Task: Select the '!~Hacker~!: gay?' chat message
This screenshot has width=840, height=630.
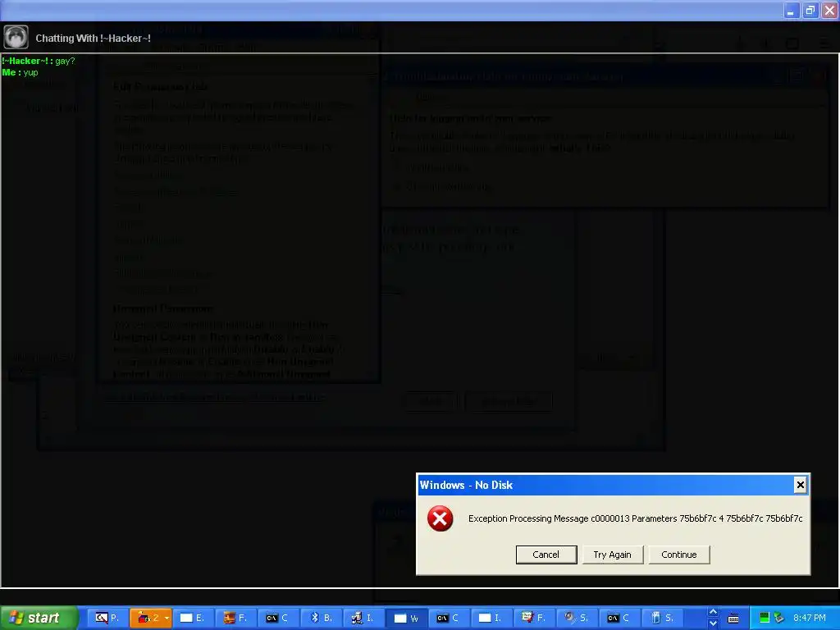Action: pos(38,61)
